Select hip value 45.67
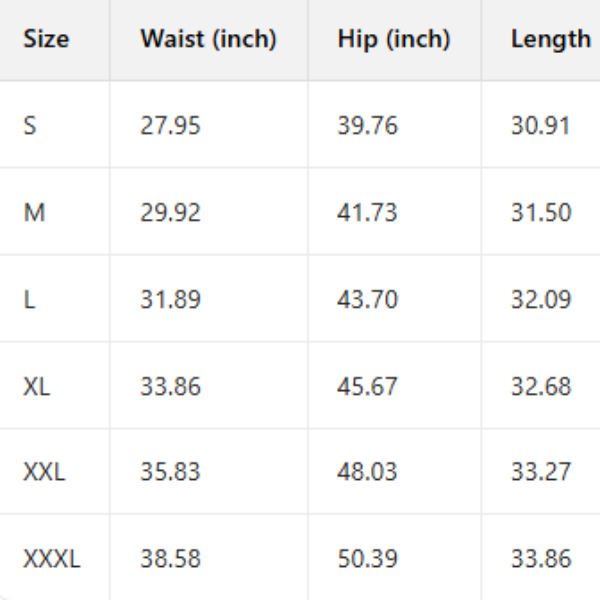This screenshot has width=600, height=600. click(x=367, y=386)
